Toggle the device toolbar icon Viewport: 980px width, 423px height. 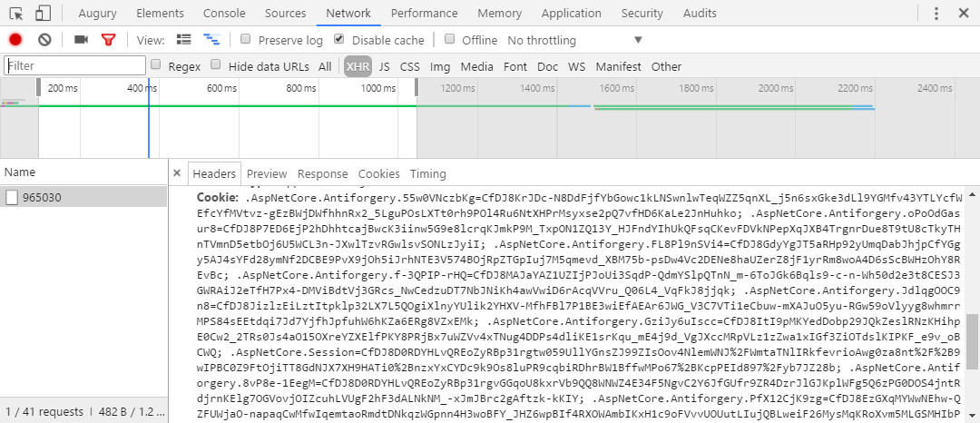pyautogui.click(x=43, y=14)
